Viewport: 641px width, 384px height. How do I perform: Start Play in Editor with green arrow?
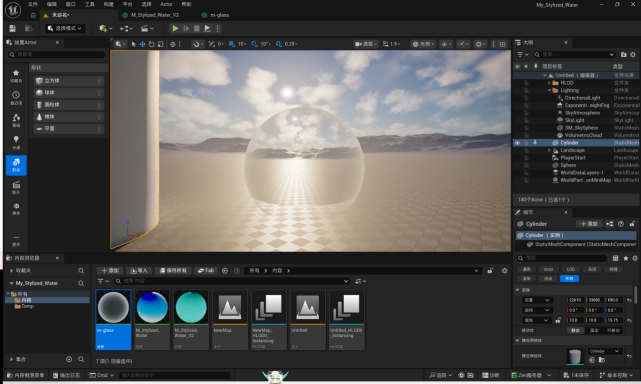175,29
